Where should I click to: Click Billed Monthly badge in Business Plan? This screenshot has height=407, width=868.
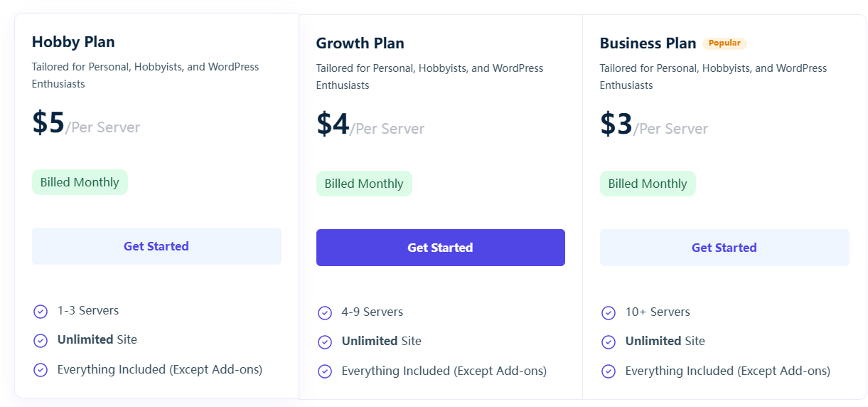[648, 184]
